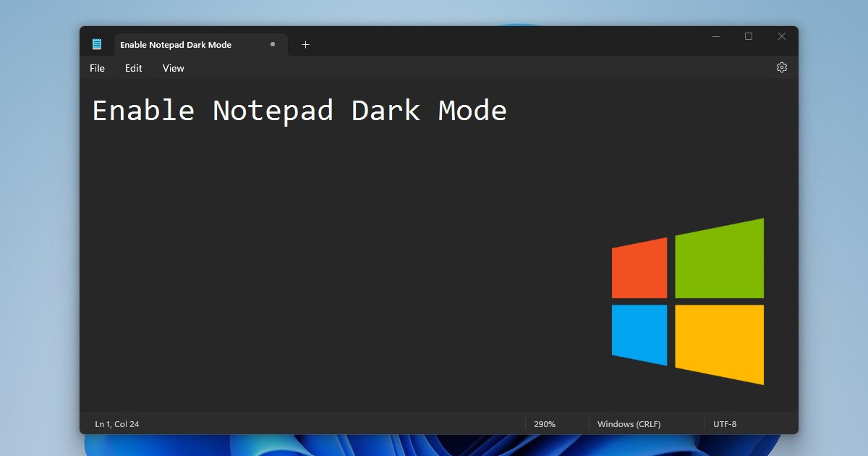Click the green quadrant of the Windows logo
The image size is (868, 456).
[x=718, y=258]
